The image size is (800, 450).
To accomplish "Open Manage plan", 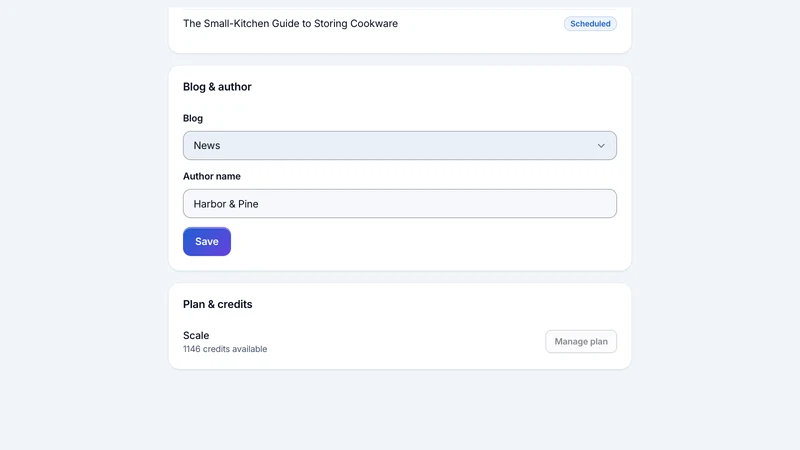I will click(581, 341).
